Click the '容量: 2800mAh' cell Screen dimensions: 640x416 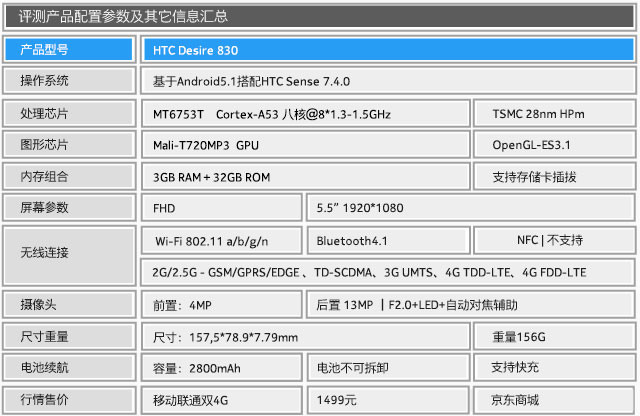pos(222,367)
